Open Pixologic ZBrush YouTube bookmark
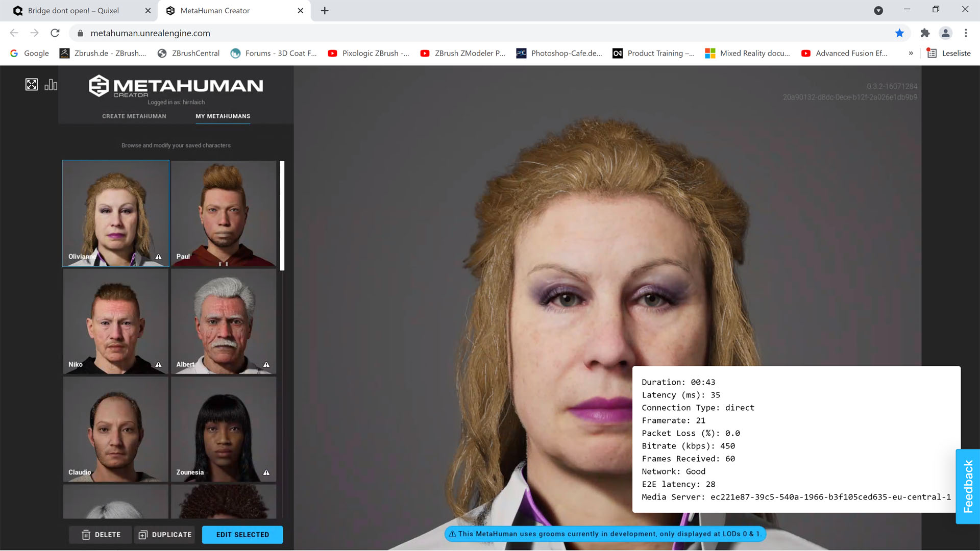Viewport: 980px width, 551px height. (369, 53)
